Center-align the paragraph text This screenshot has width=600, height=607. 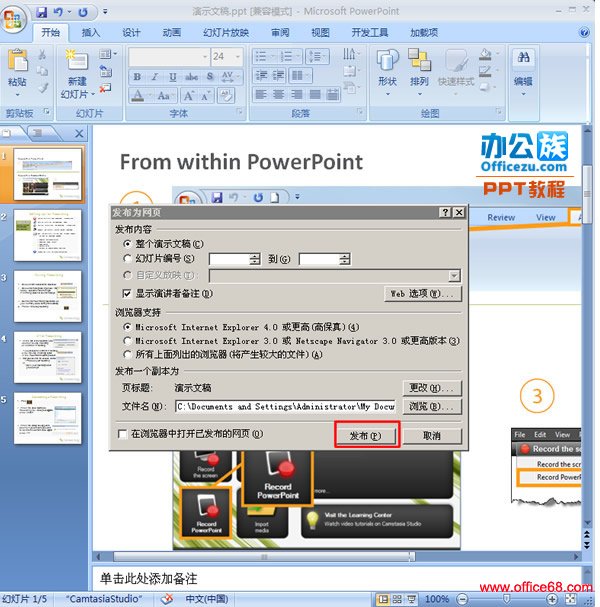pyautogui.click(x=279, y=94)
